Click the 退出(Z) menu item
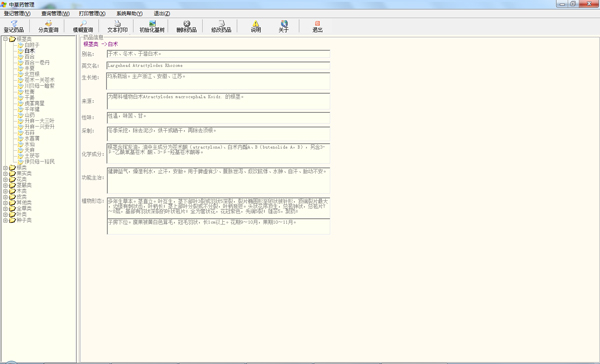The height and width of the screenshot is (364, 600). [x=162, y=13]
